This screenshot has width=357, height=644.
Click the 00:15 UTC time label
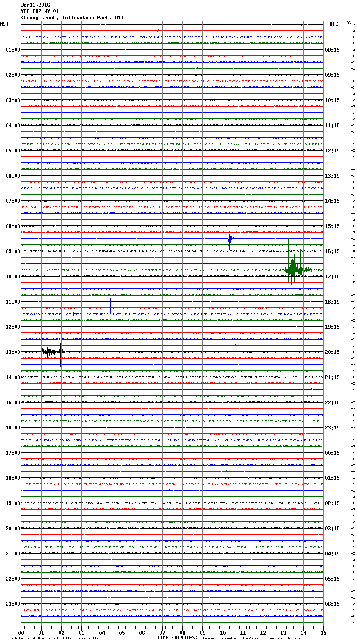[332, 453]
